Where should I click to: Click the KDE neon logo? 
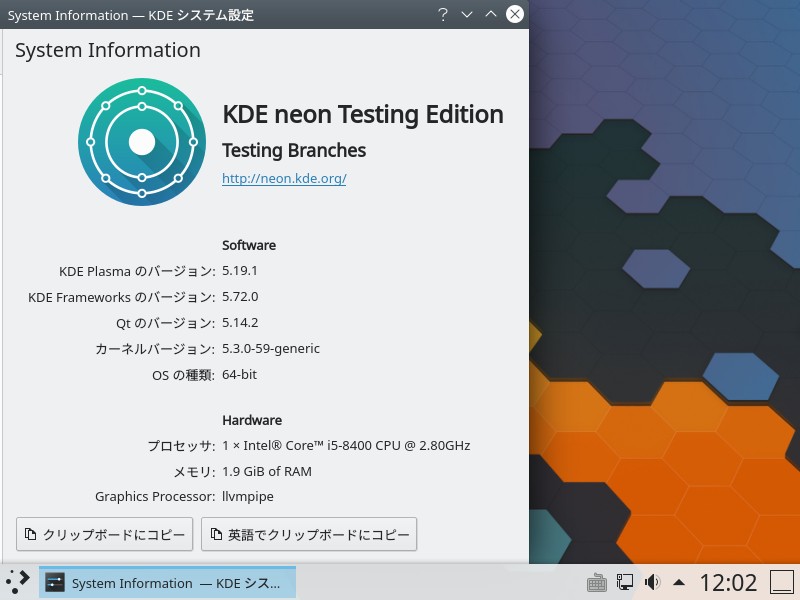(x=142, y=142)
